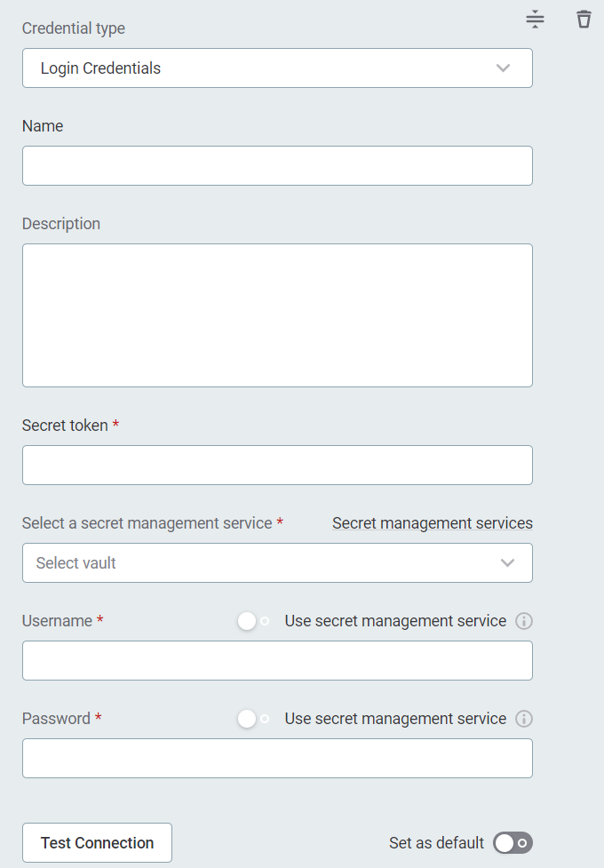Click the Set as default label
Image resolution: width=604 pixels, height=868 pixels.
click(436, 842)
